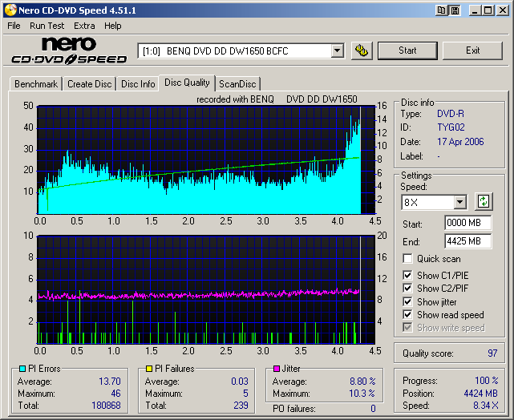
Task: Open the 8X speed dropdown
Action: [x=460, y=202]
